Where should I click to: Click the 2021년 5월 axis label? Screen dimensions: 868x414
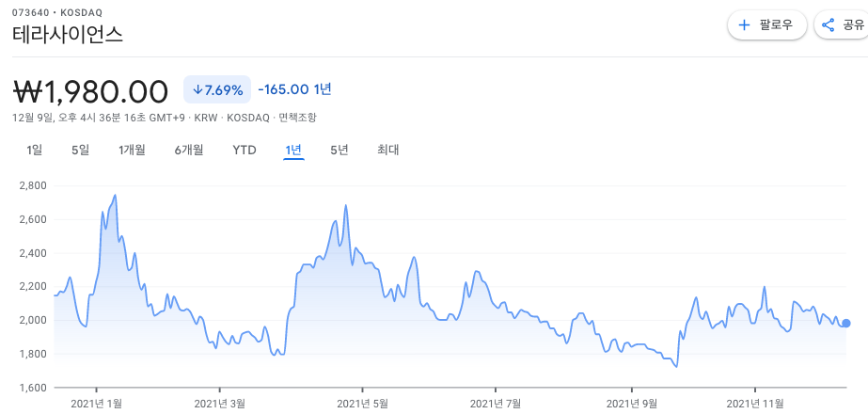point(363,404)
